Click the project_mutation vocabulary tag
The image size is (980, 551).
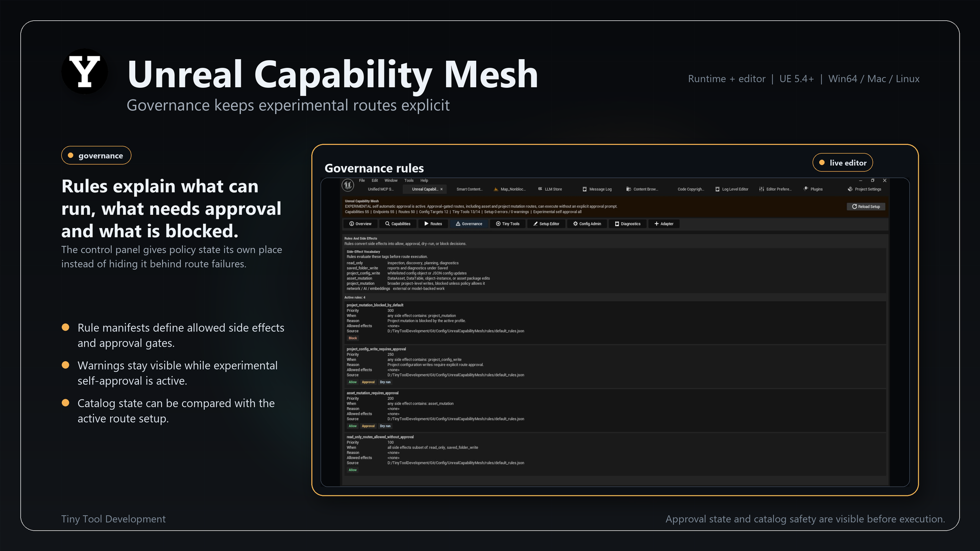[360, 284]
